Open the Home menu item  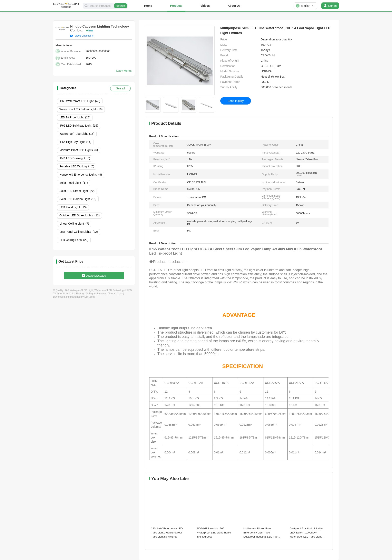tap(148, 6)
